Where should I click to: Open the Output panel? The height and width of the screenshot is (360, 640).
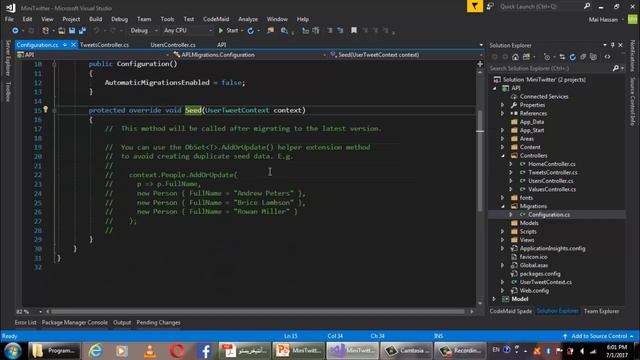[x=122, y=322]
